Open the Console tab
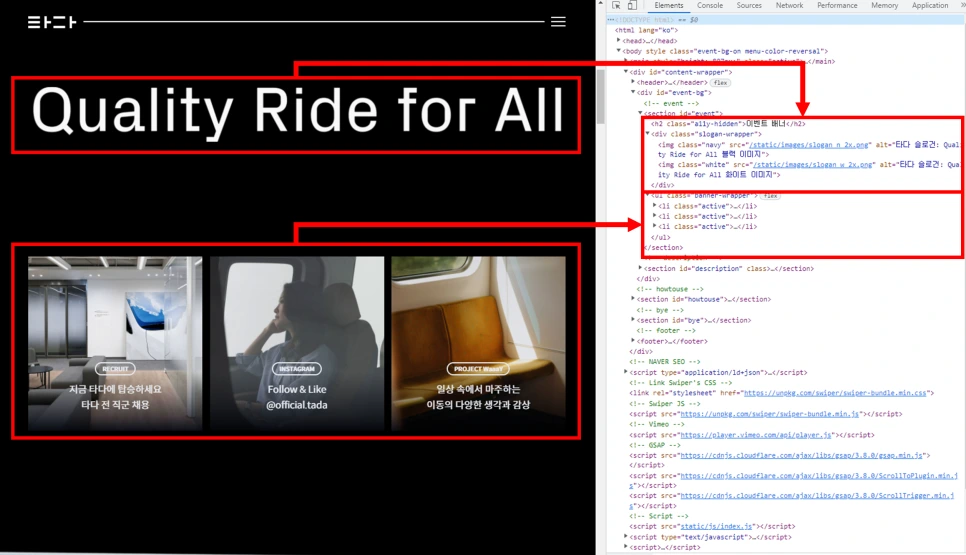966x555 pixels. click(710, 6)
